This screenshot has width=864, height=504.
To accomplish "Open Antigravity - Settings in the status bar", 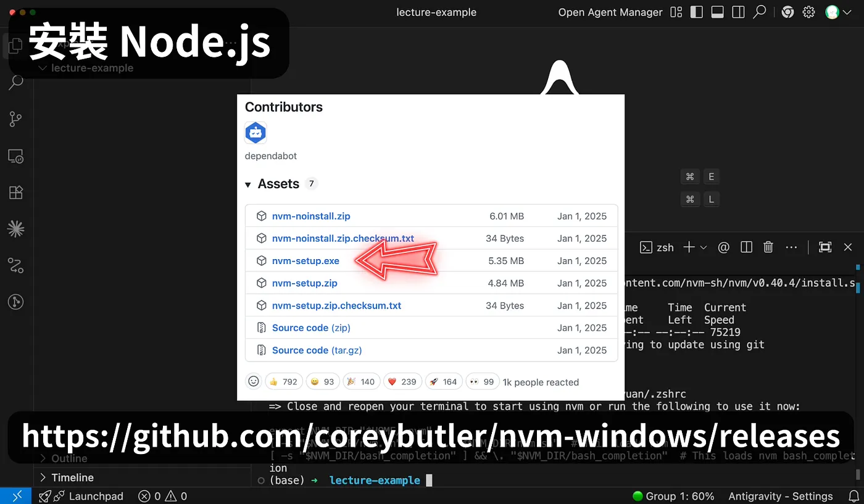I will pos(781,496).
